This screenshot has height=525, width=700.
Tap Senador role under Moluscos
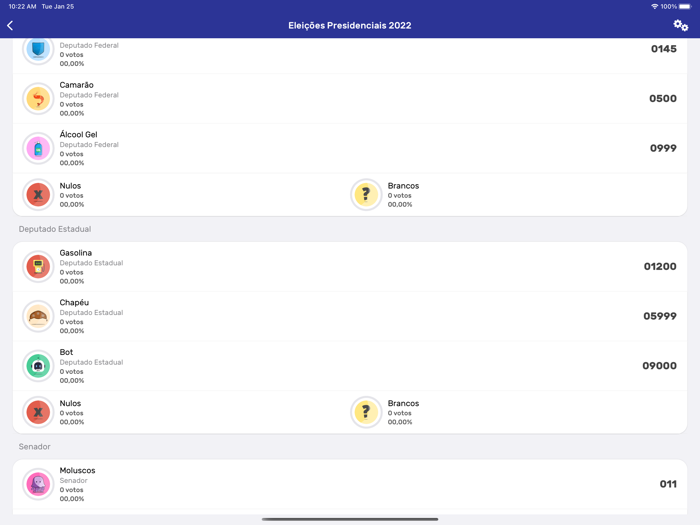(x=73, y=480)
